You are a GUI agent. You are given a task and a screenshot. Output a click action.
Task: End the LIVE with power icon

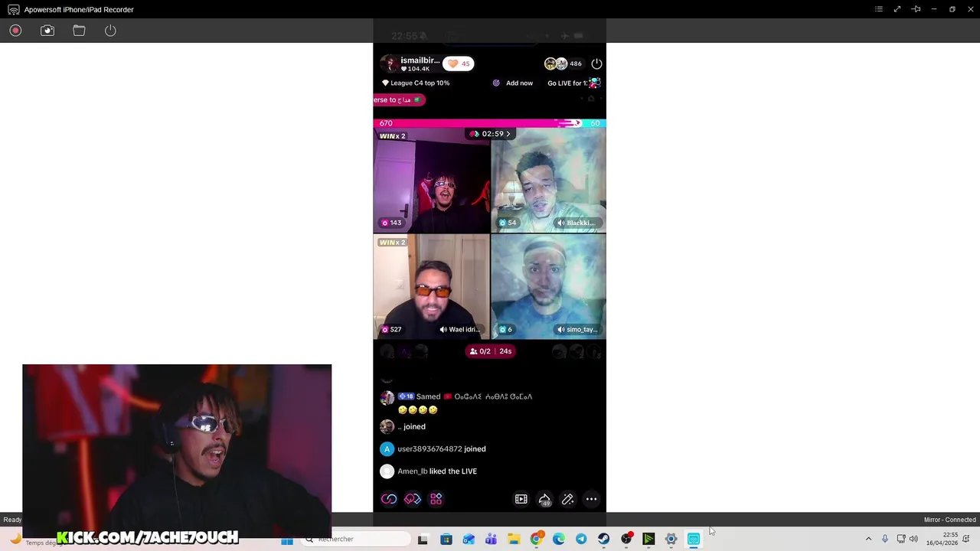(x=596, y=64)
